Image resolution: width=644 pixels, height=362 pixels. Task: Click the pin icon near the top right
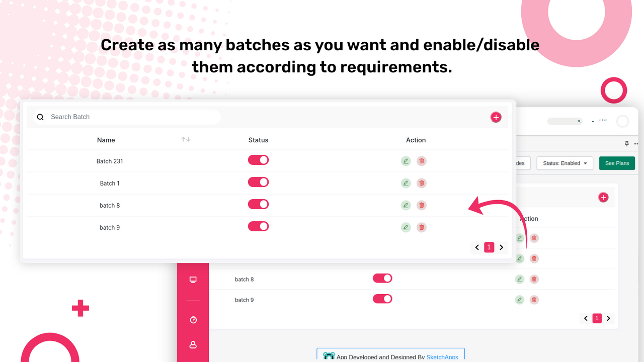point(627,144)
